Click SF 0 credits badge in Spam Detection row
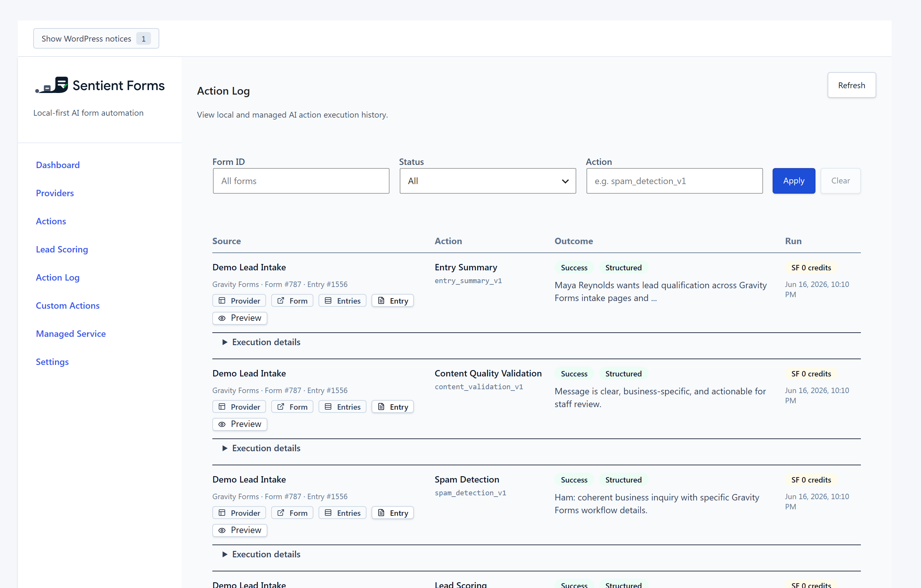Viewport: 921px width, 588px height. pyautogui.click(x=811, y=480)
